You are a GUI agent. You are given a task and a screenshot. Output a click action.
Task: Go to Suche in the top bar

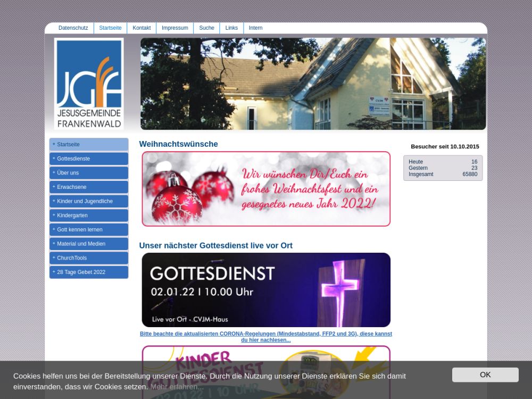[x=206, y=28]
